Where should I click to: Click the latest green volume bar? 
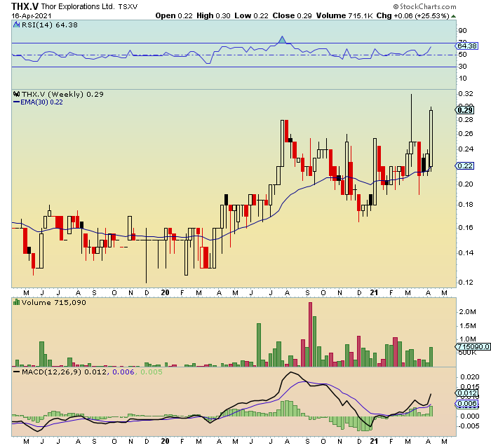point(431,357)
